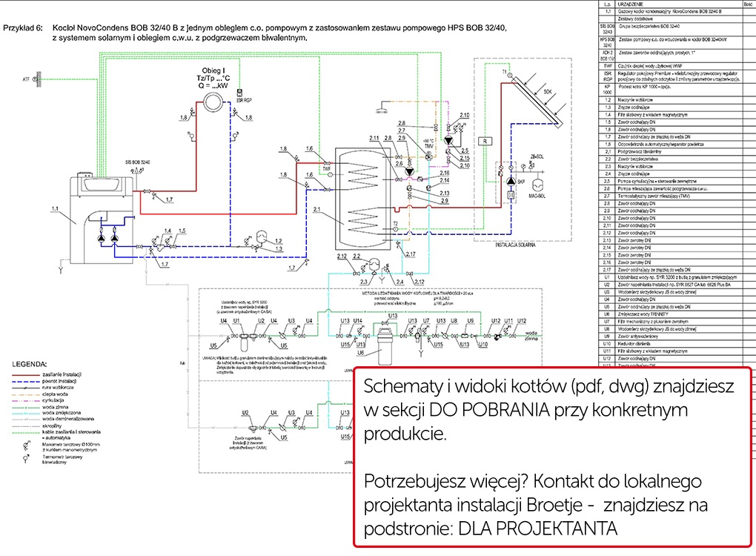Select the U6 water softener unit drawing
756x556 pixels.
(x=385, y=345)
